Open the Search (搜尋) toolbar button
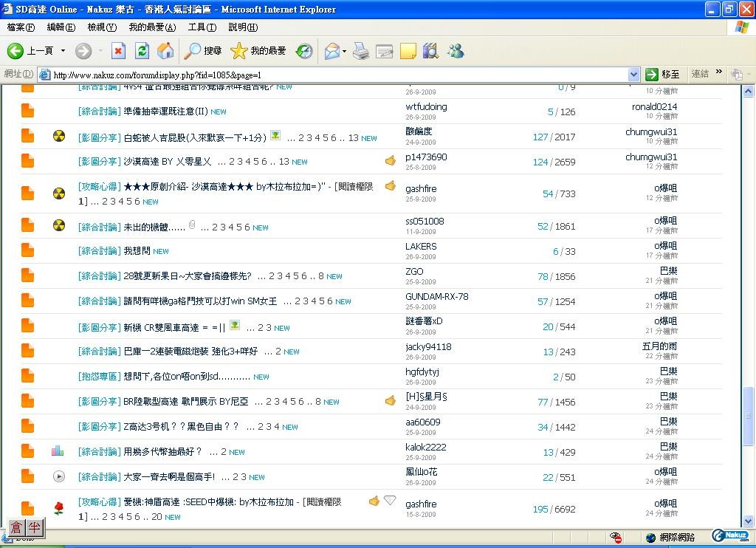The image size is (756, 548). (203, 51)
